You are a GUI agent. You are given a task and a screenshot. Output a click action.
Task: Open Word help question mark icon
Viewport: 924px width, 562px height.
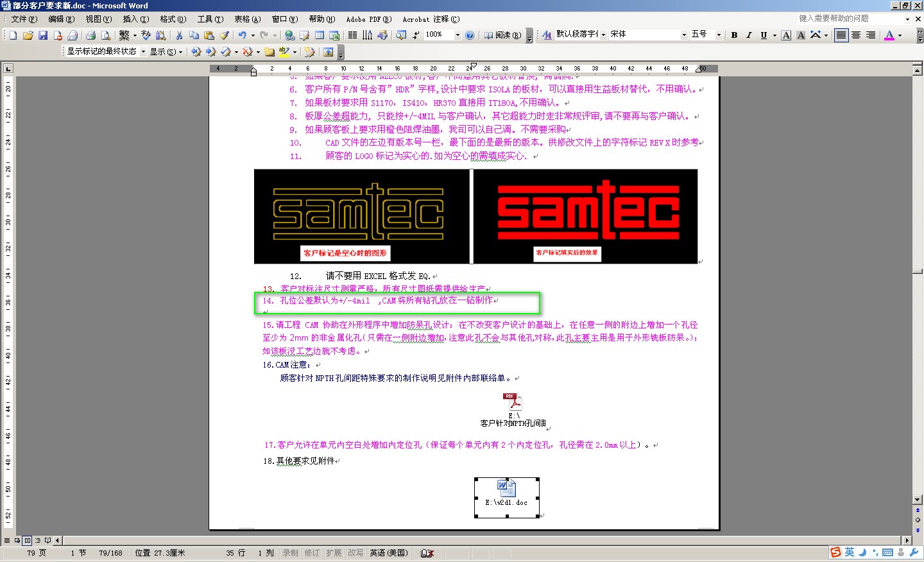[x=470, y=35]
